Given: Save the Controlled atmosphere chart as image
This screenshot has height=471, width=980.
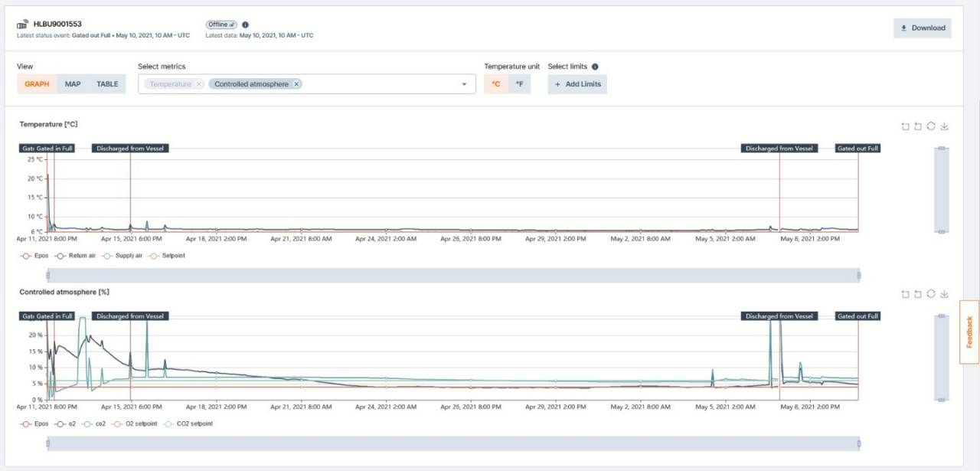Looking at the screenshot, I should [x=945, y=294].
